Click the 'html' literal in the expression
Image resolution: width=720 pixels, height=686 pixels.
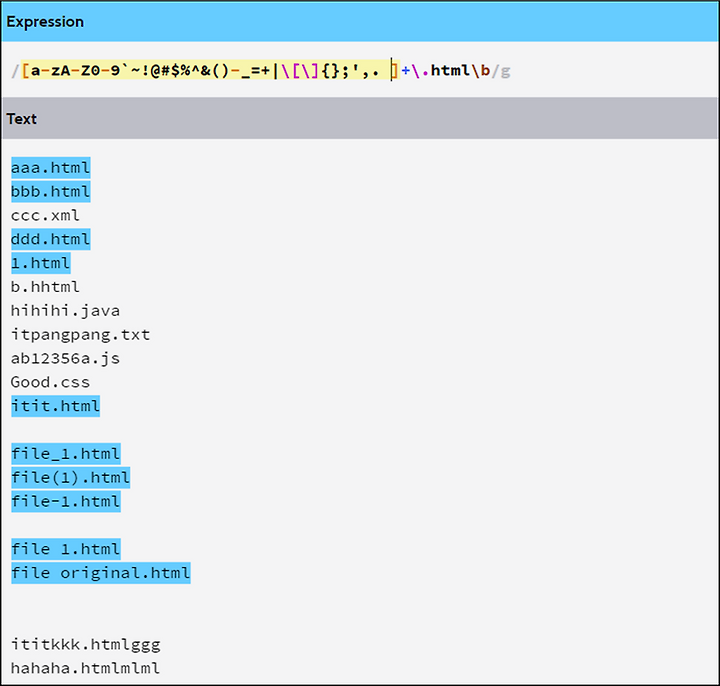(450, 71)
